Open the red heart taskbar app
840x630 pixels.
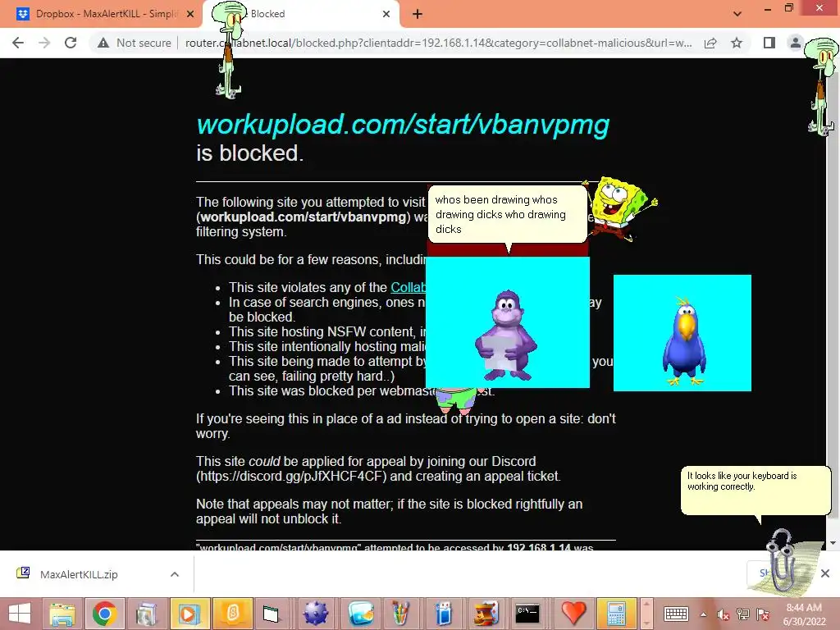click(573, 614)
